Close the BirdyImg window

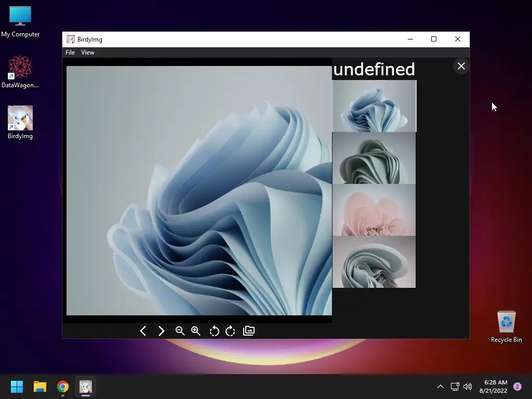click(x=458, y=39)
